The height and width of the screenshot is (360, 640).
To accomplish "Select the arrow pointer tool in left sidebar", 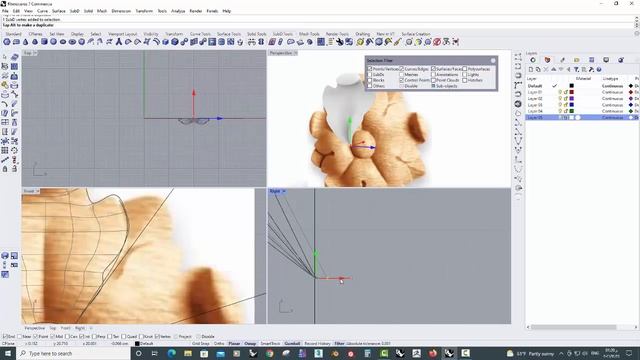I will pos(5,57).
